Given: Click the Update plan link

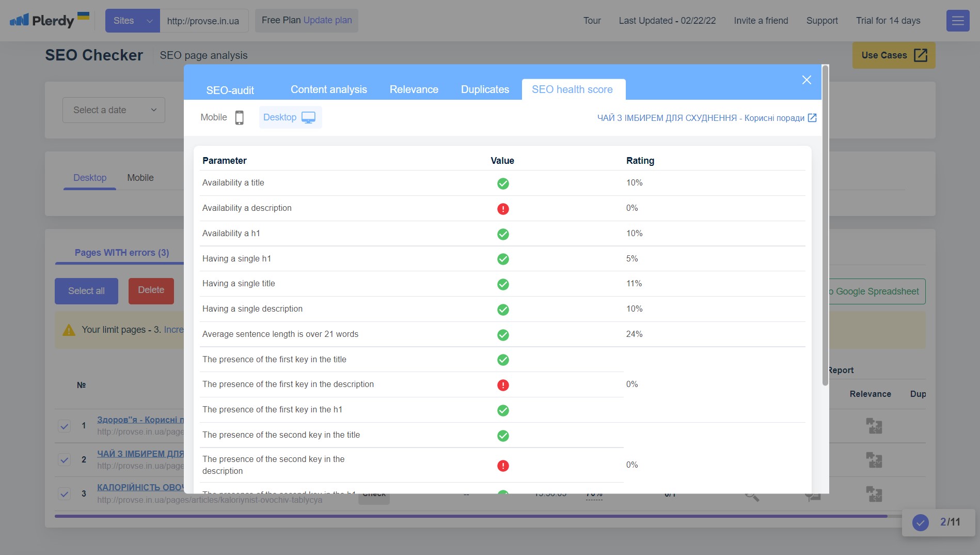Looking at the screenshot, I should pyautogui.click(x=327, y=20).
